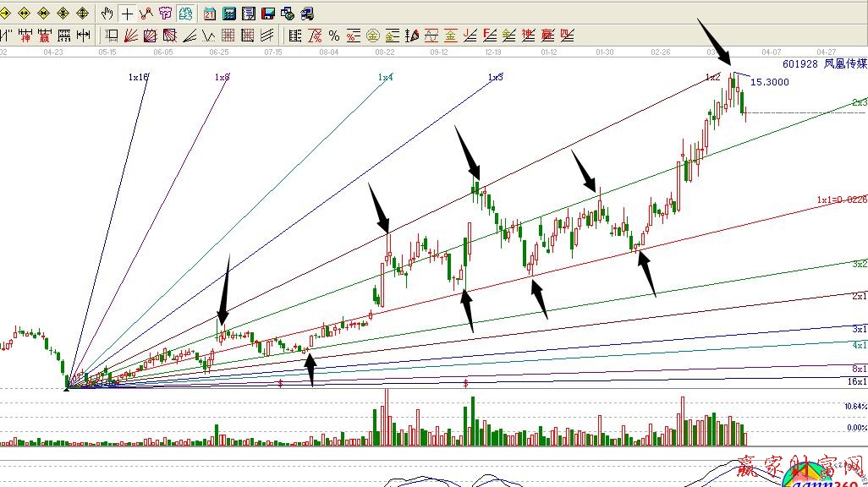Click the 1x16 Gann line label
Viewport: 868px width, 487px height.
click(138, 77)
